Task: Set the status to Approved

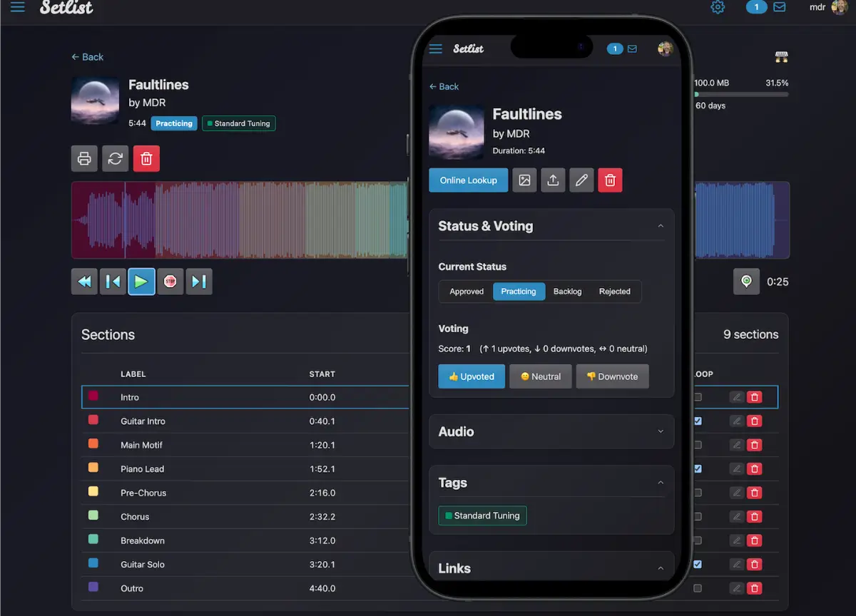Action: coord(467,292)
